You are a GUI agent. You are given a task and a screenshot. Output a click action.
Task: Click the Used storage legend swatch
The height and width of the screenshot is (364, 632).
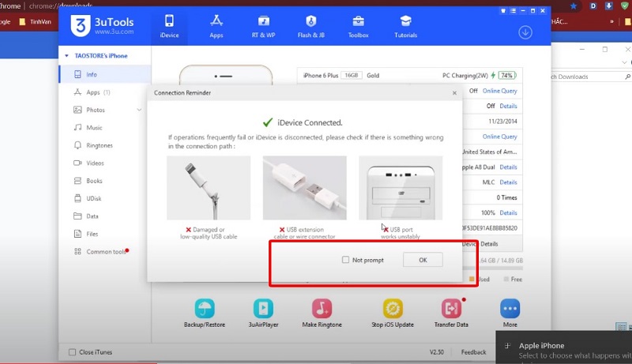(472, 279)
